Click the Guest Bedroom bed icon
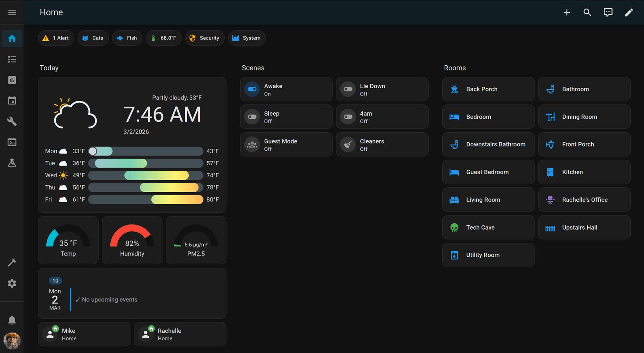The image size is (644, 353). click(454, 172)
